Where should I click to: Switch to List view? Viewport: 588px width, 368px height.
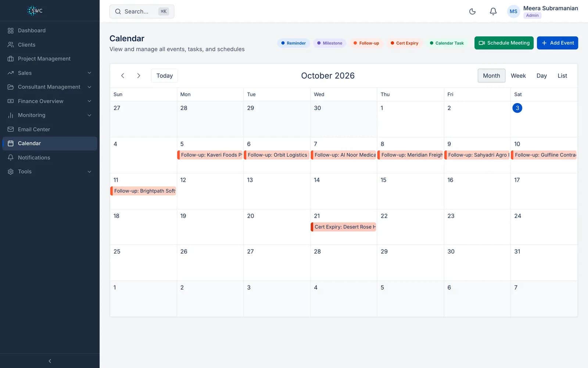[x=562, y=75]
